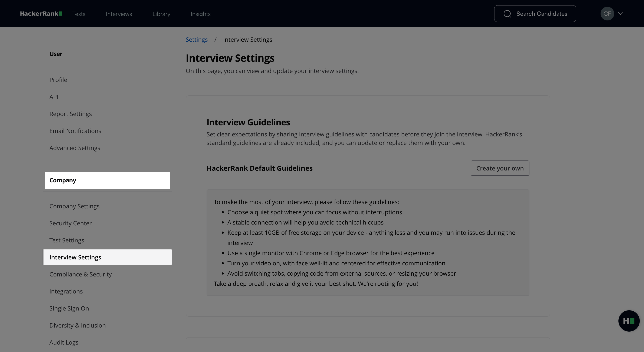Click the 10GB free storage guideline
The width and height of the screenshot is (644, 352).
371,238
